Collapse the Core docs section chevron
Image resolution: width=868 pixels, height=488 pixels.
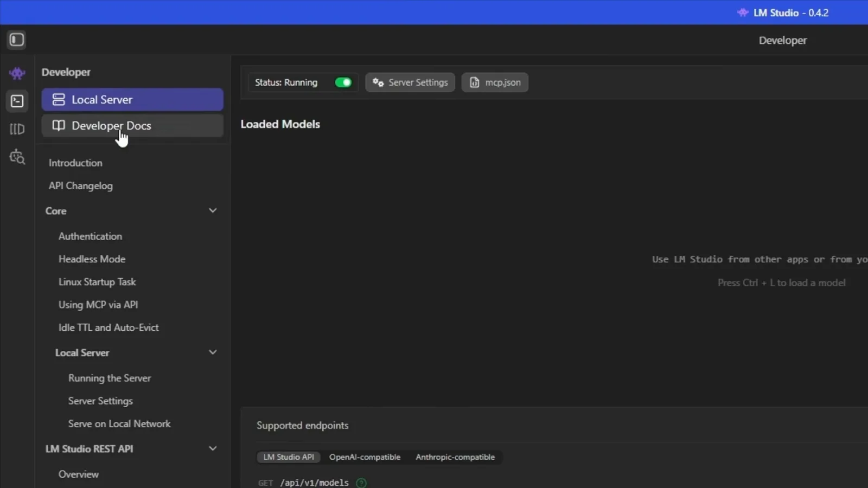[213, 210]
